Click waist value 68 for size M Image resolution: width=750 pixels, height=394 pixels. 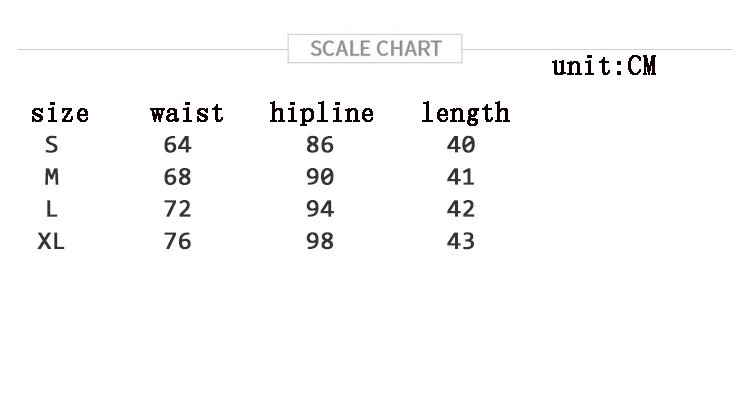[177, 177]
